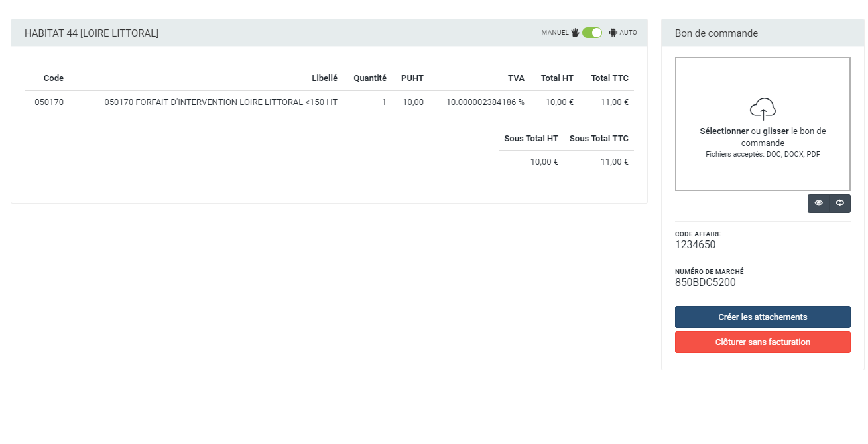
Task: Click the numéro de marché 850BDC5200
Action: point(705,283)
